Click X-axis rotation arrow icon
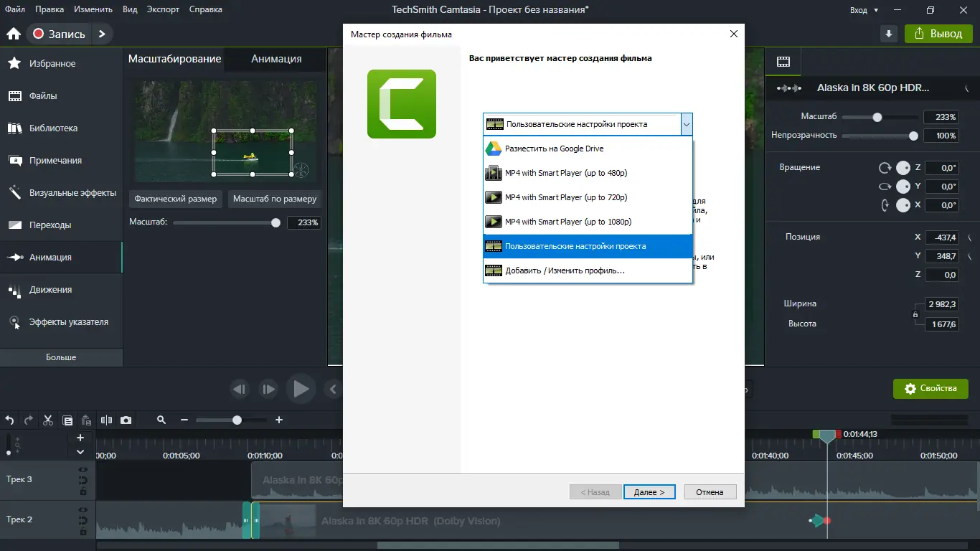The image size is (980, 551). tap(885, 205)
